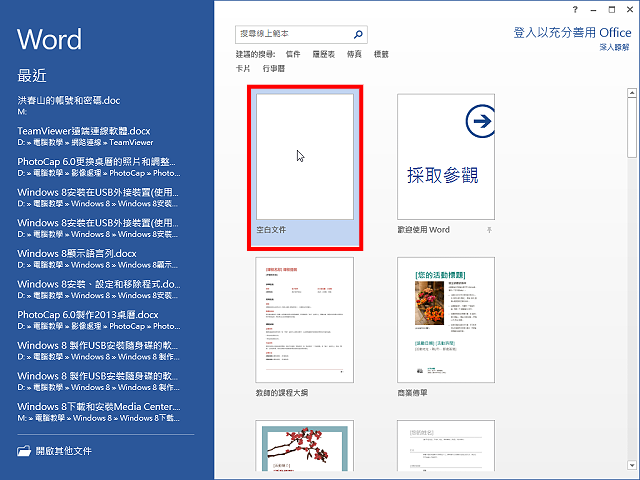
Task: Open recent file PhotoCap 6.0製作2013桌曆.docx
Action: pos(98,320)
